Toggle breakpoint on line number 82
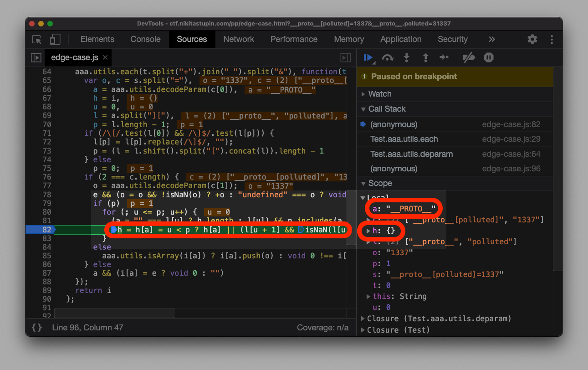This screenshot has width=588, height=370. coord(46,229)
